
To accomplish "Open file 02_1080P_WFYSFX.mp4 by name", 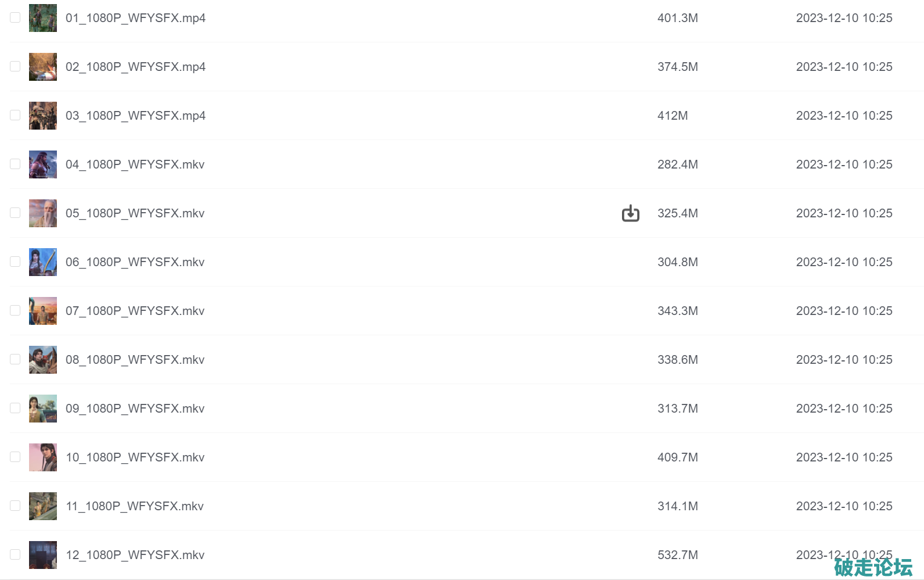I will pyautogui.click(x=135, y=67).
